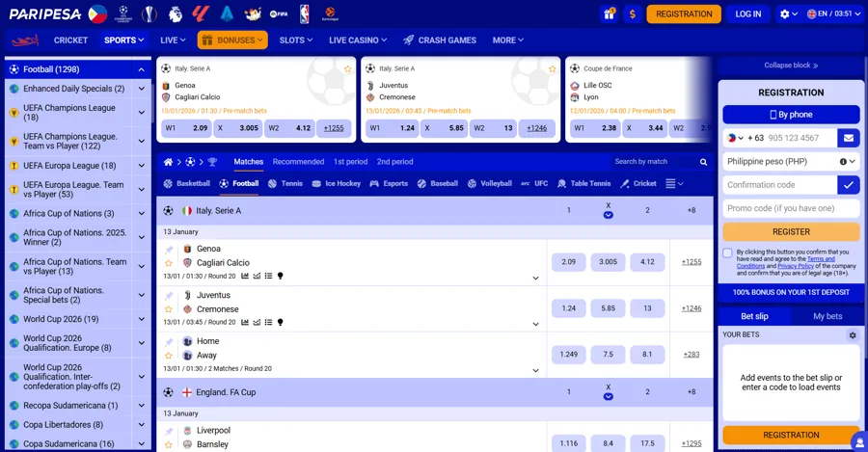Click the Collapse block link
Image resolution: width=868 pixels, height=452 pixels.
[x=791, y=66]
